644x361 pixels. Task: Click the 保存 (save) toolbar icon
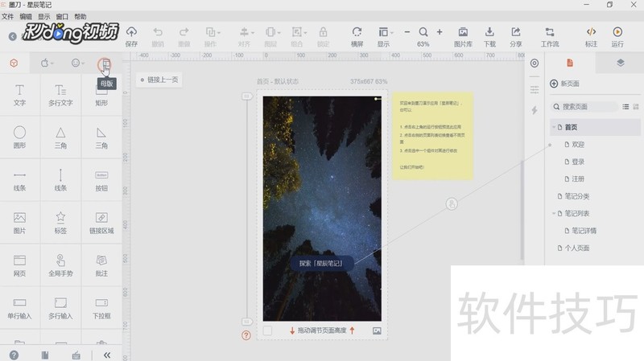pyautogui.click(x=131, y=36)
